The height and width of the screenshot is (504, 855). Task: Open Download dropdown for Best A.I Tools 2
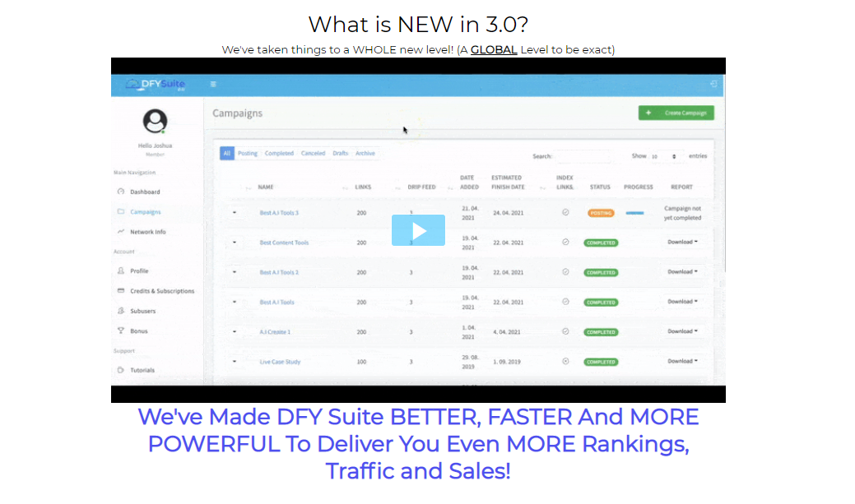pyautogui.click(x=683, y=272)
